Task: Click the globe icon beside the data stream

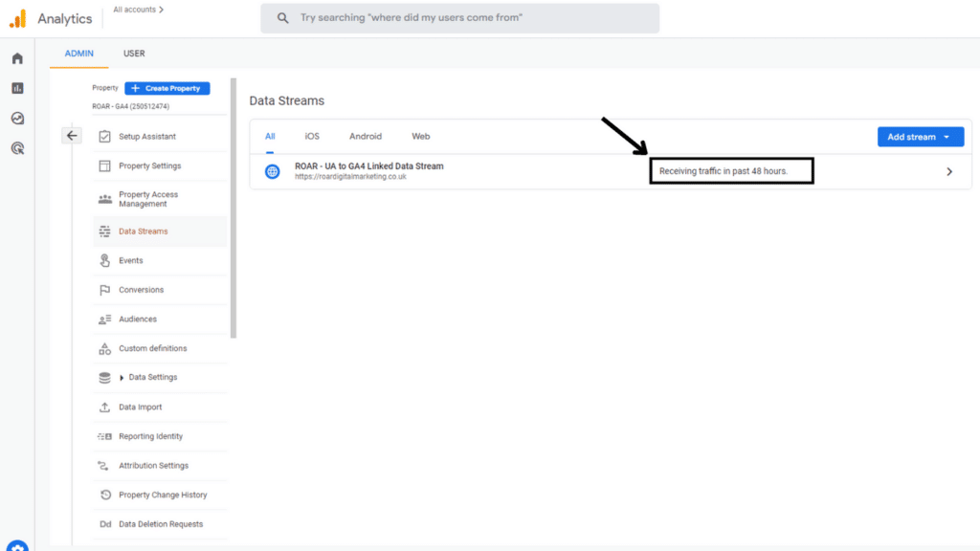Action: coord(273,171)
